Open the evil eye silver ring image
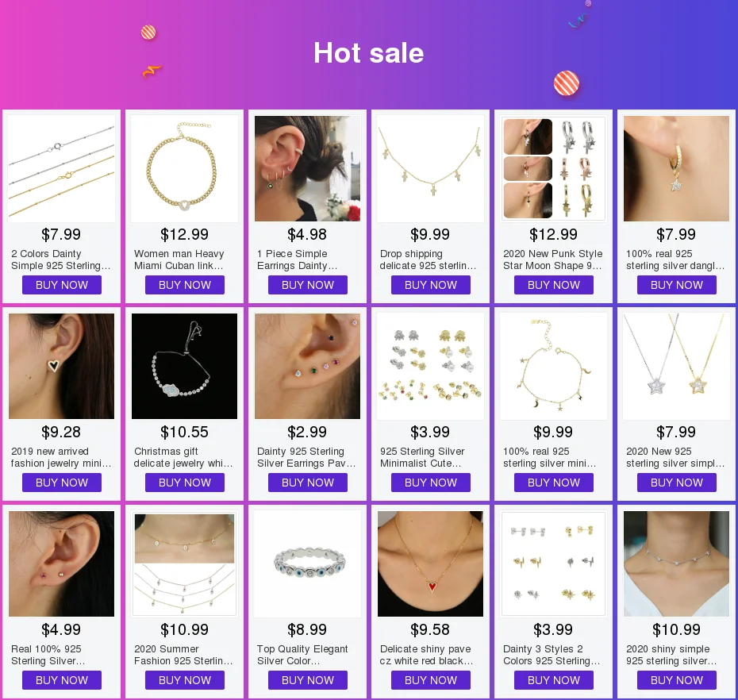 [307, 563]
